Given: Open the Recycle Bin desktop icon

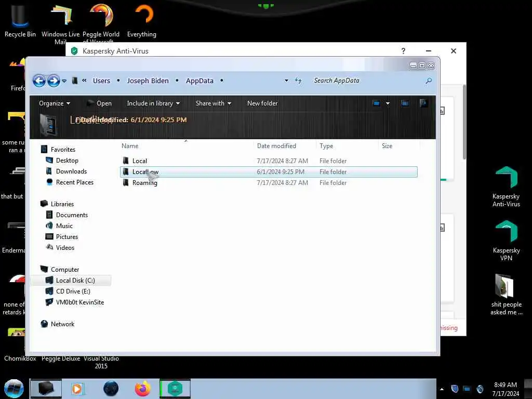Looking at the screenshot, I should tap(20, 20).
